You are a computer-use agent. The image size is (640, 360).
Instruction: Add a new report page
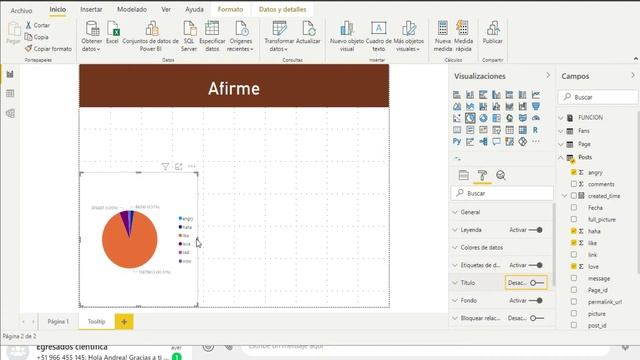click(x=124, y=322)
